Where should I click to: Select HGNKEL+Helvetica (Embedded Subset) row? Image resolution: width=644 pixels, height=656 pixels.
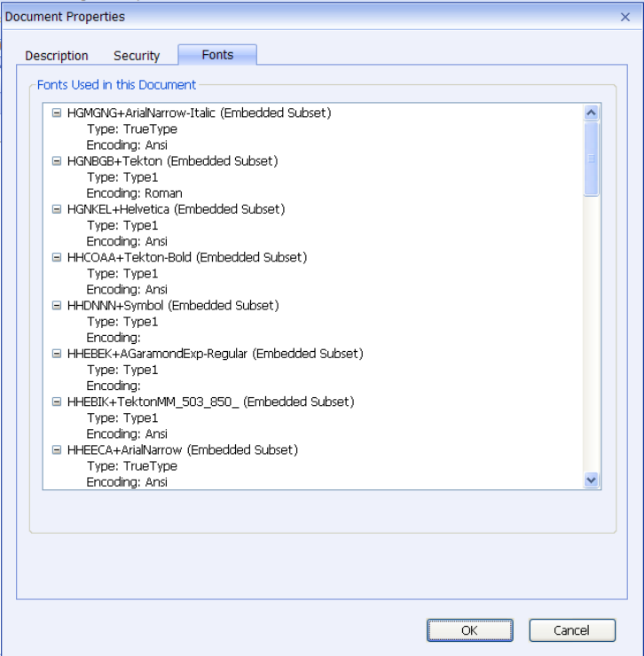tap(176, 209)
